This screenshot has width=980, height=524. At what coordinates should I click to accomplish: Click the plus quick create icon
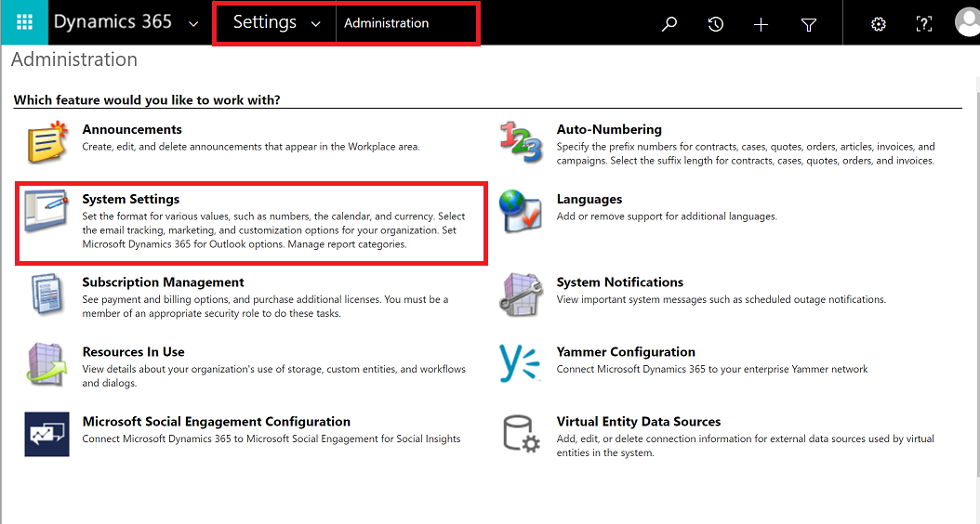pos(761,24)
